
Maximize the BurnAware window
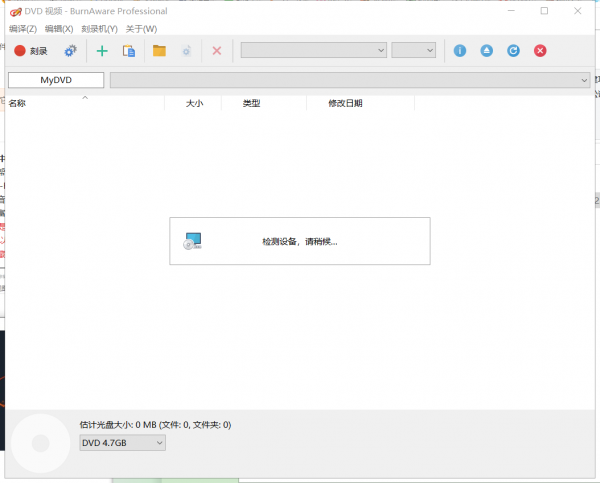click(x=544, y=11)
